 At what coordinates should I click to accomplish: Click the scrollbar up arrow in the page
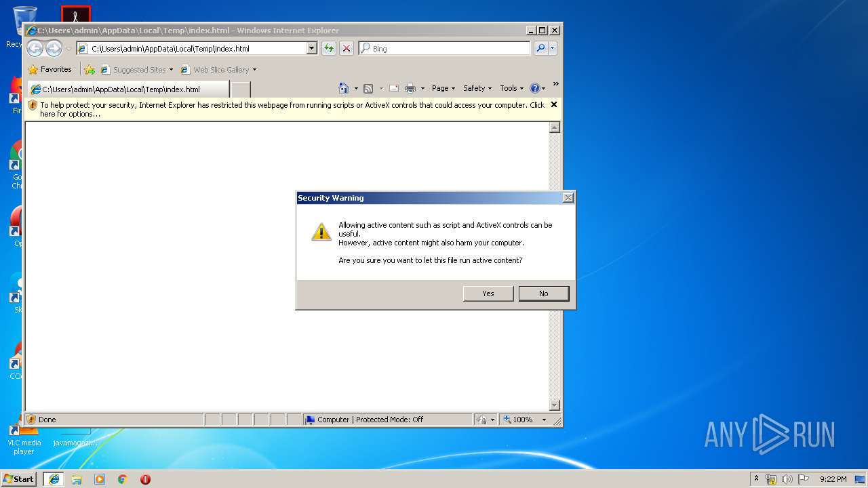[x=555, y=127]
